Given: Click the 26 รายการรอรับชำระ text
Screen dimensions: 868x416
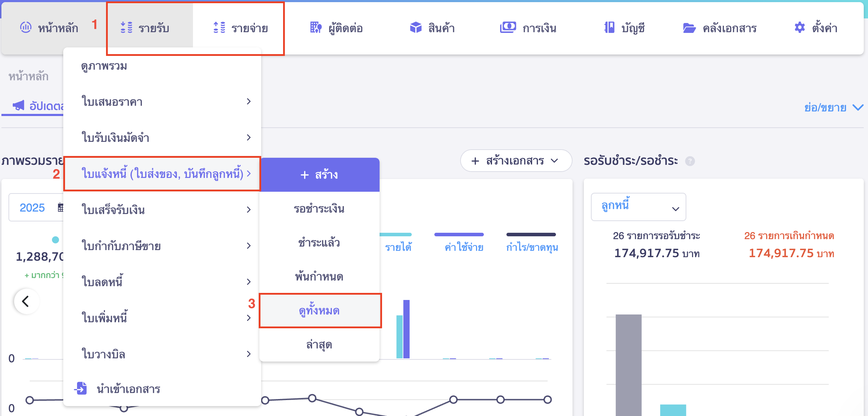Looking at the screenshot, I should pyautogui.click(x=656, y=236).
